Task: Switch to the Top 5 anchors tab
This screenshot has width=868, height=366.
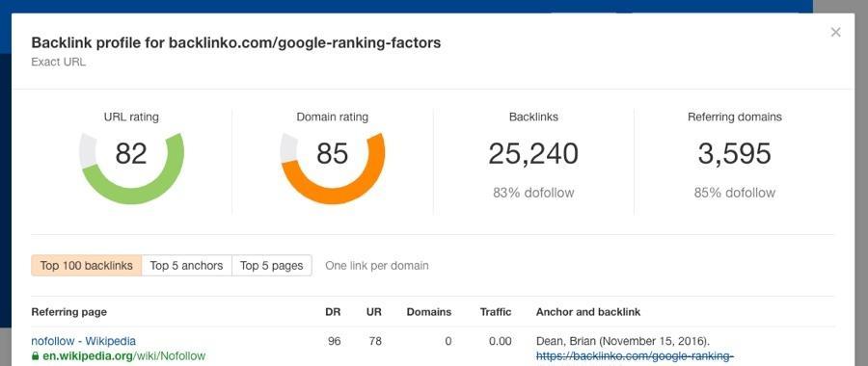Action: (x=186, y=266)
